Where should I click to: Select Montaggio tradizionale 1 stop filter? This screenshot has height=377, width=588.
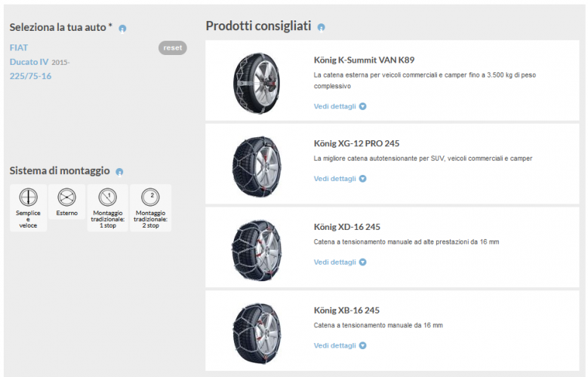tap(108, 207)
